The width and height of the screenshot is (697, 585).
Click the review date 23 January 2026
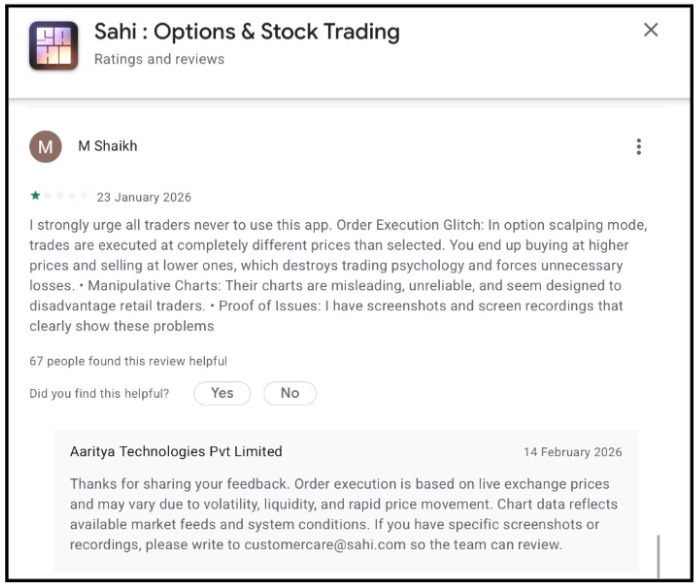coord(144,197)
